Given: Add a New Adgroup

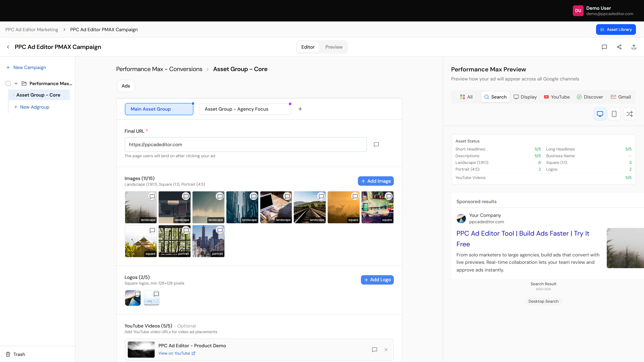Looking at the screenshot, I should click(x=32, y=107).
